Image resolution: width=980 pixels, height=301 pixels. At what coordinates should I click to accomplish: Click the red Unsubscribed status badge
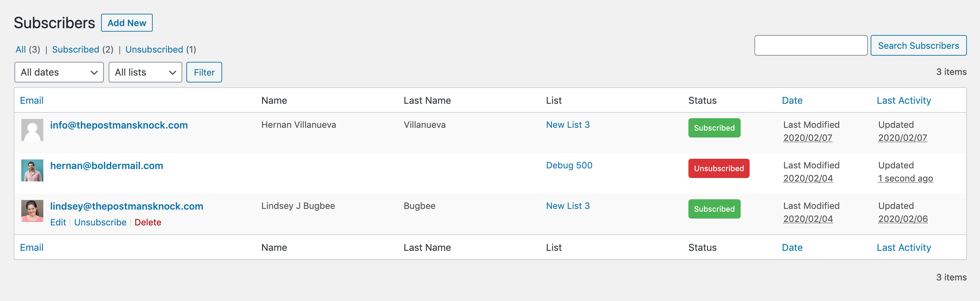719,168
